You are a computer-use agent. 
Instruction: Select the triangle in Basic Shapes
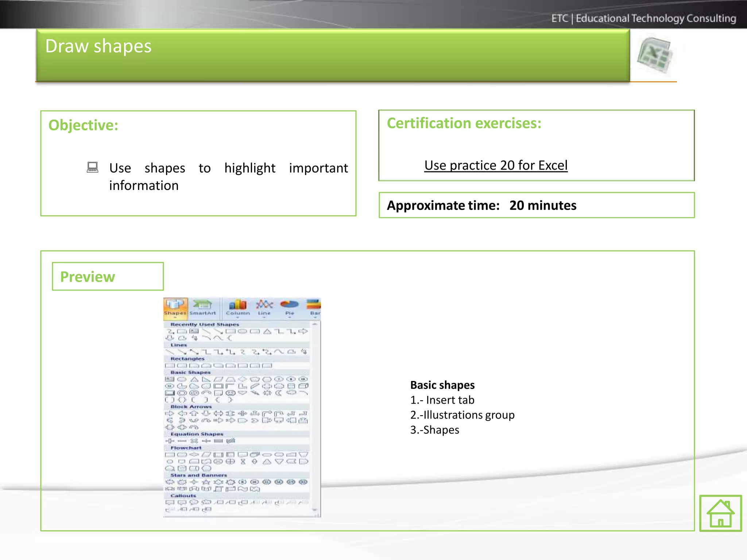194,380
